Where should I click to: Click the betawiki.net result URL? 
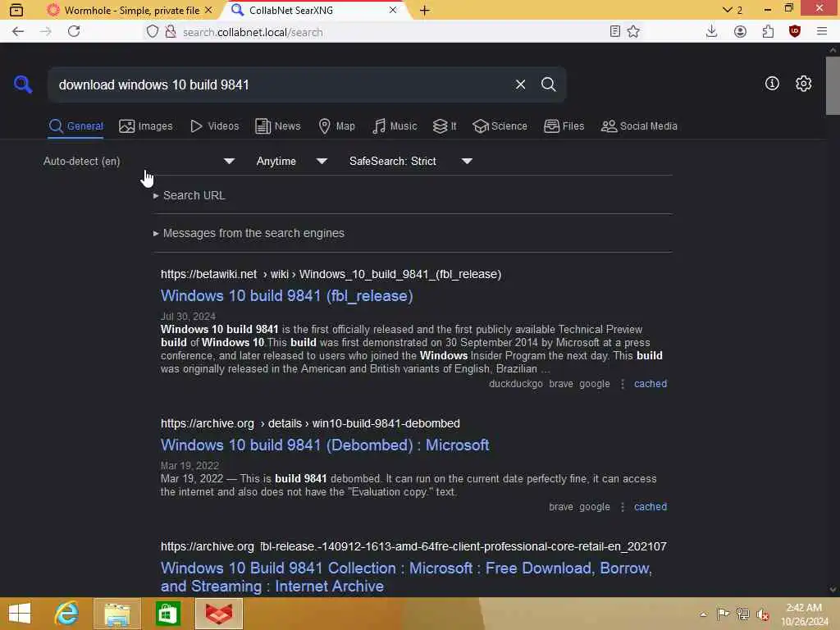pyautogui.click(x=331, y=274)
